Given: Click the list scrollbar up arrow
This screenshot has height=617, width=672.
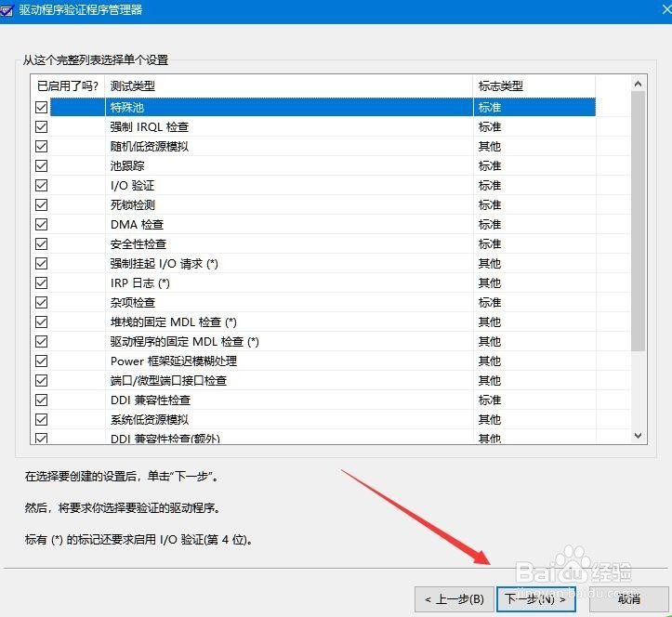Looking at the screenshot, I should 638,84.
